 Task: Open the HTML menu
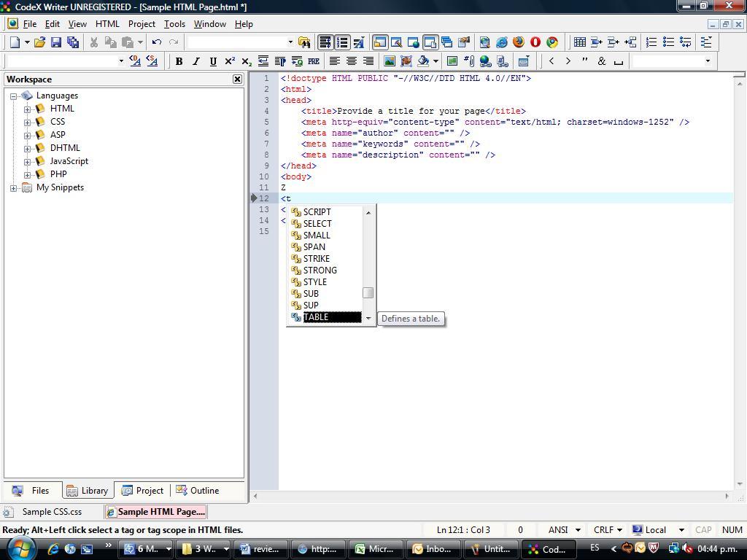(x=107, y=23)
